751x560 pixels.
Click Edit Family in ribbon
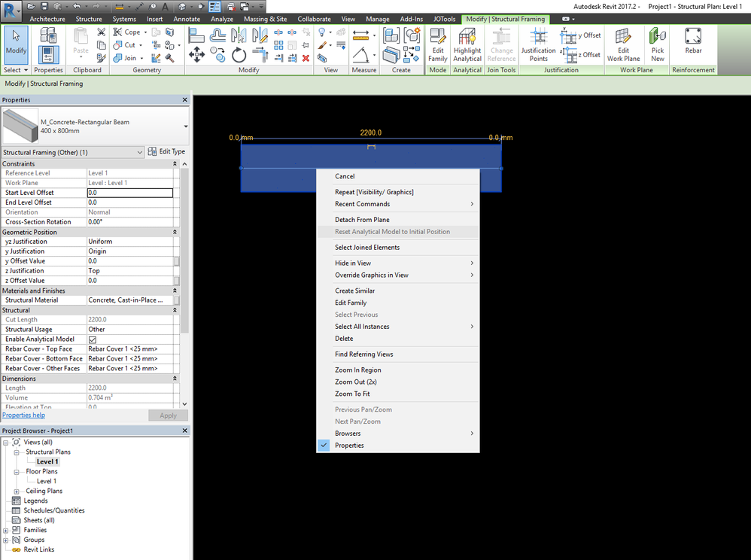coord(438,45)
